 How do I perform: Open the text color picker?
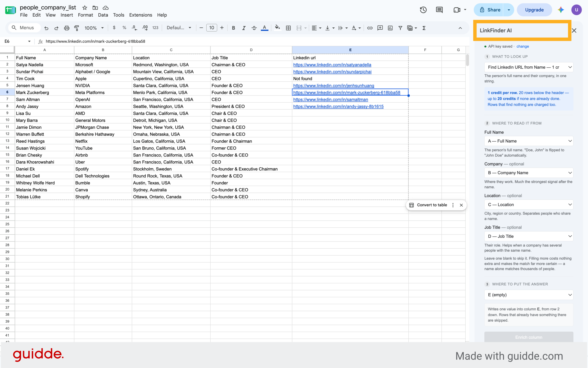[x=265, y=28]
